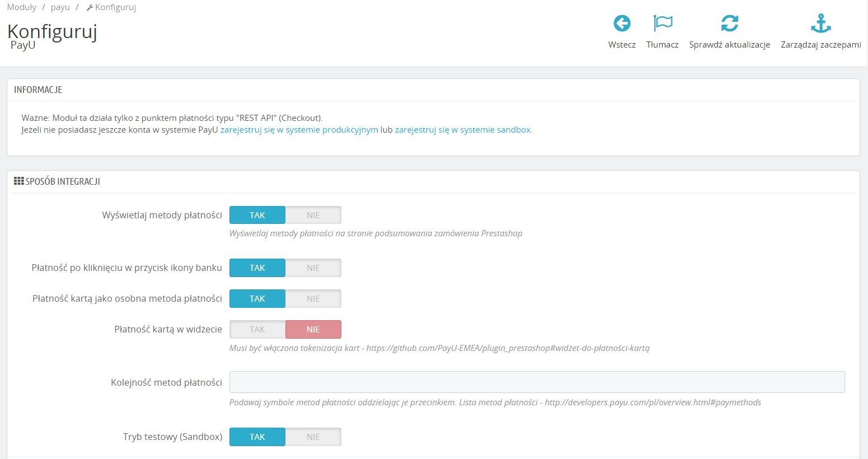Enable TAK for Płatność kartą jako osobna metoda
The height and width of the screenshot is (459, 868).
pyautogui.click(x=257, y=298)
